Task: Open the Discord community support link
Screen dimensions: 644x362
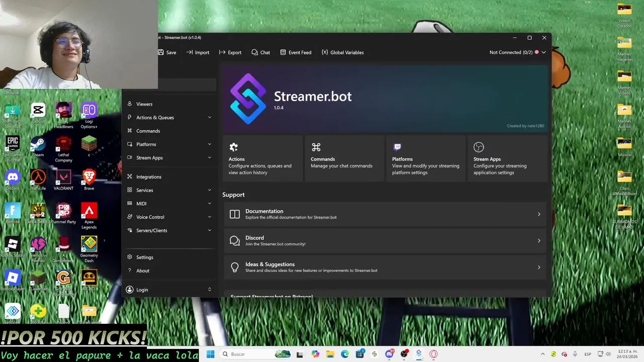Action: point(385,241)
